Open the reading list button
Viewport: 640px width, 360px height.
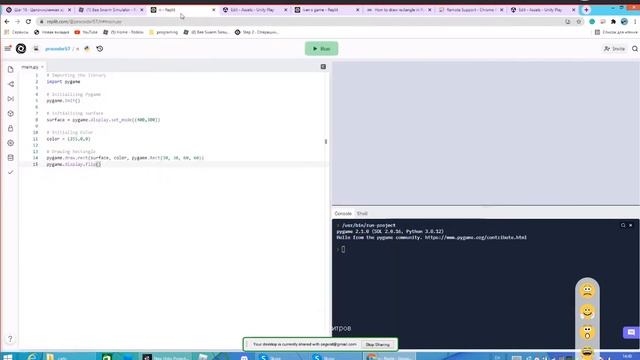pyautogui.click(x=616, y=32)
